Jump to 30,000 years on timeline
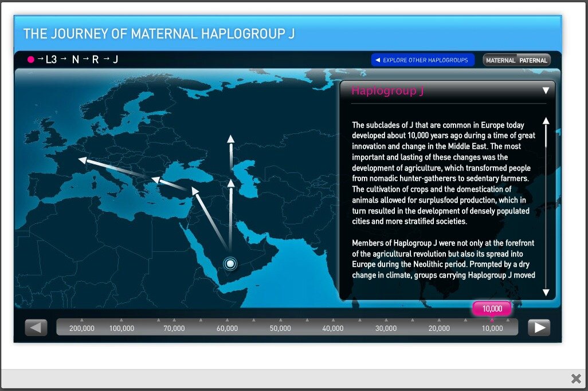588x391 pixels. tap(386, 328)
